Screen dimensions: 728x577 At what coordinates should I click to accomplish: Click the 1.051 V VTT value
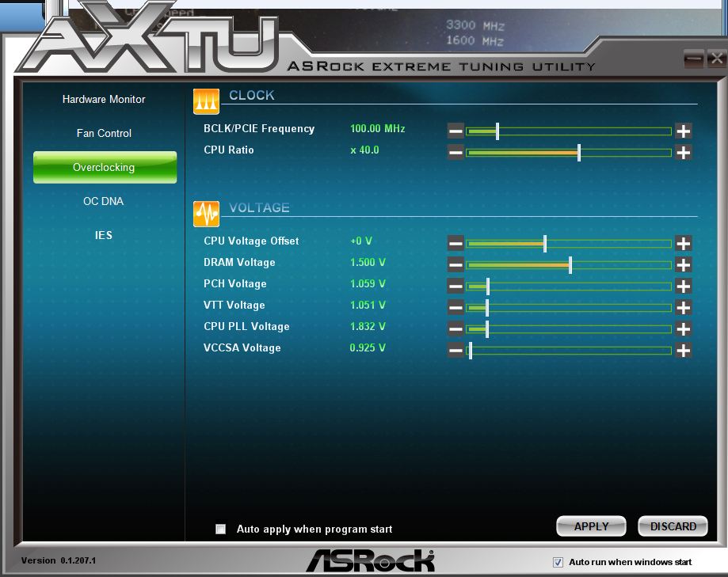point(368,305)
